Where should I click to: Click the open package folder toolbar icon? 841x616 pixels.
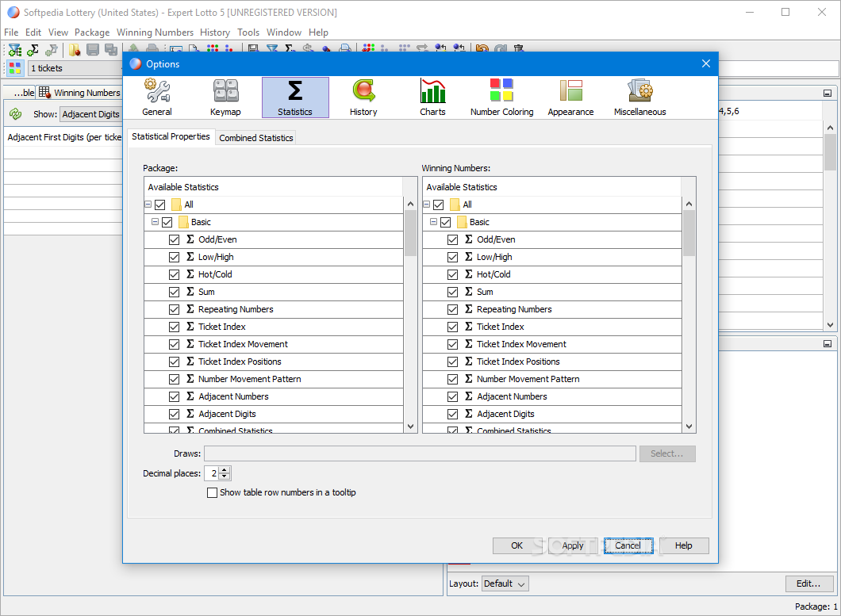click(75, 50)
